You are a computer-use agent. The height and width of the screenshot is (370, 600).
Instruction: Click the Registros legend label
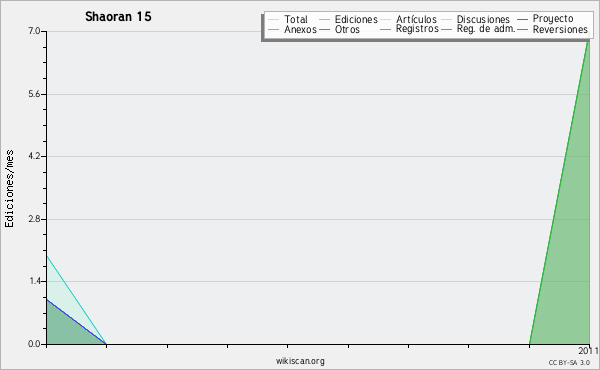click(x=417, y=29)
